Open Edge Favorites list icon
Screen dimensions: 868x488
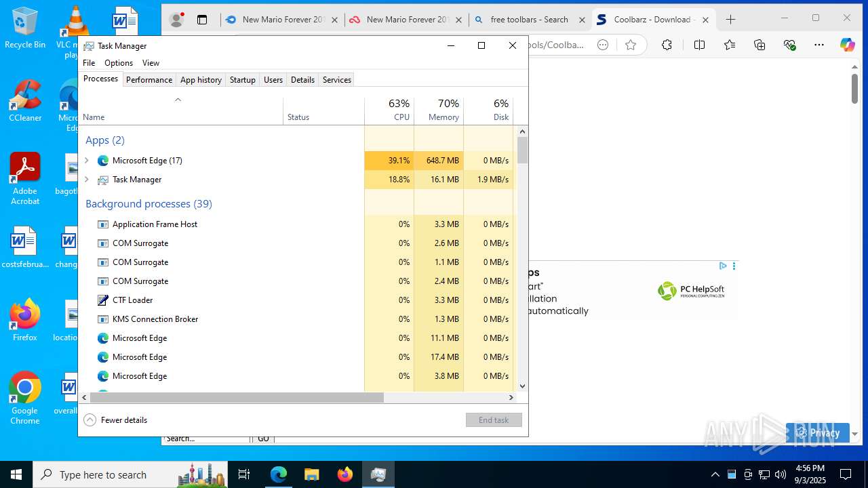730,45
